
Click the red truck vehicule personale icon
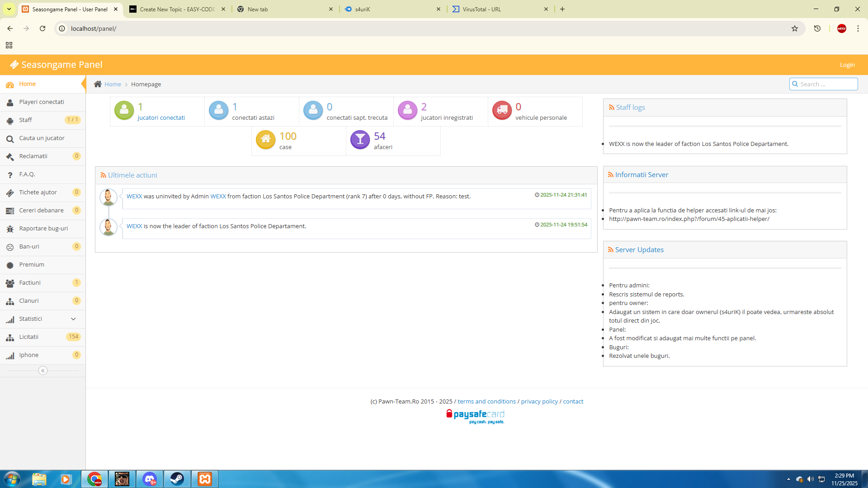[x=502, y=110]
